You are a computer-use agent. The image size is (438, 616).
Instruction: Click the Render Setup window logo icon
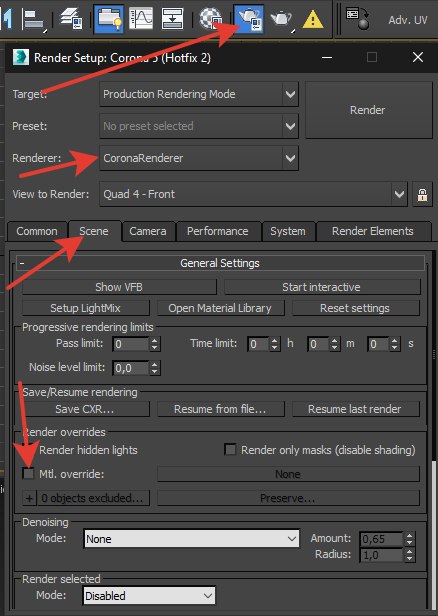coord(21,58)
